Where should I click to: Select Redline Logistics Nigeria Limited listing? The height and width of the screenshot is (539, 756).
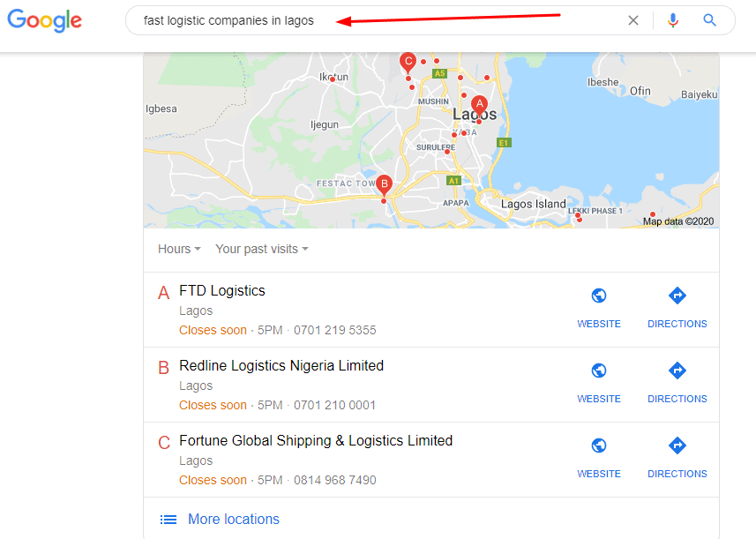coord(281,365)
